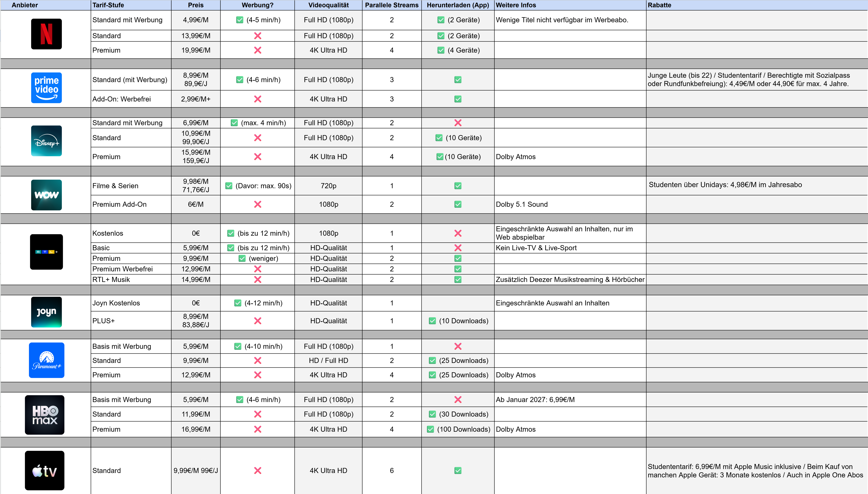Click red download cross for HBO Max Basis mit Werbung
This screenshot has height=494, width=868.
[x=458, y=400]
